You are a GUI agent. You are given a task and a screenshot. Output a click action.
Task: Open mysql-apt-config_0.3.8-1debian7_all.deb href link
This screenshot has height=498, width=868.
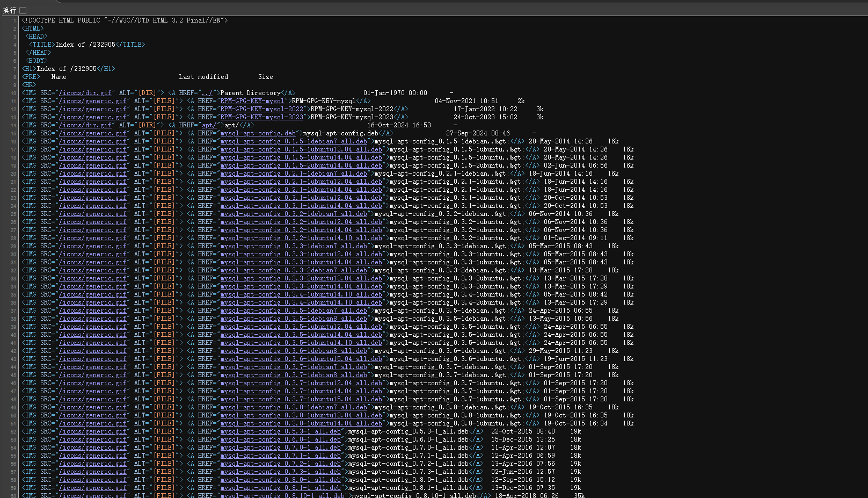(294, 407)
